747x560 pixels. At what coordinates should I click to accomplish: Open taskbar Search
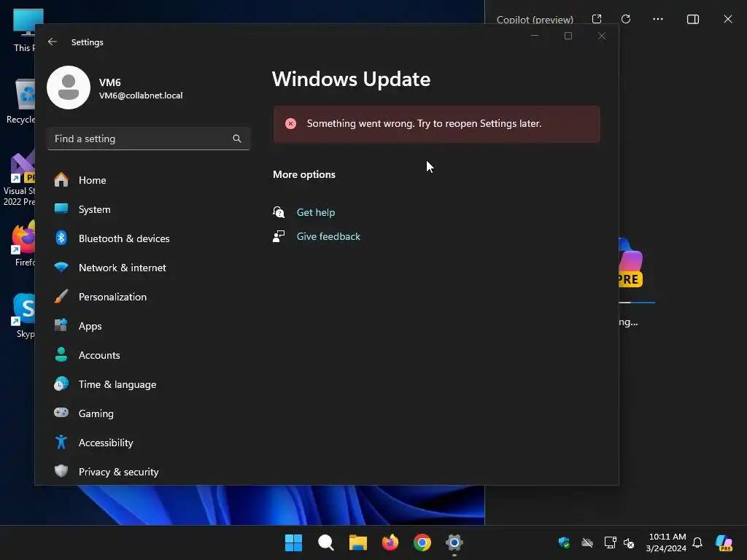coord(326,542)
